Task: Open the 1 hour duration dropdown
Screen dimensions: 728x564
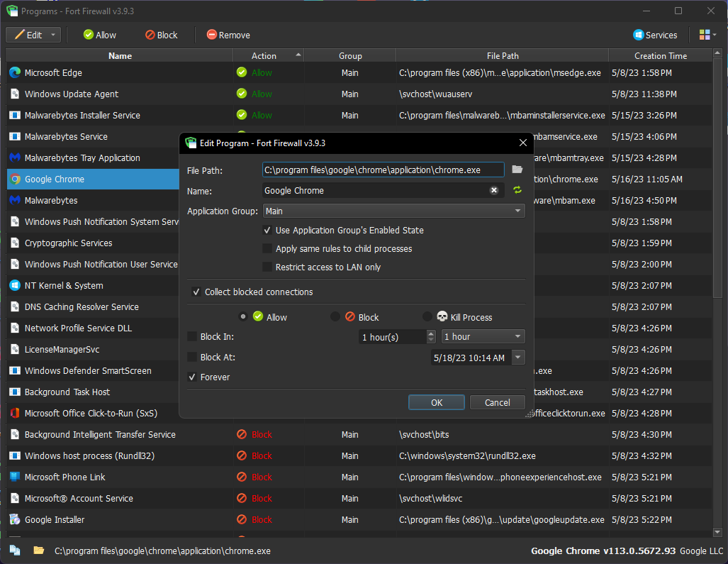Action: point(483,336)
